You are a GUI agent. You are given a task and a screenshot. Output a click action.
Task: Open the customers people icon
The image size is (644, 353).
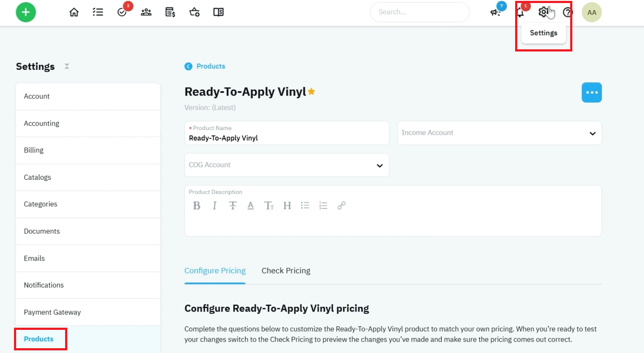coord(146,12)
